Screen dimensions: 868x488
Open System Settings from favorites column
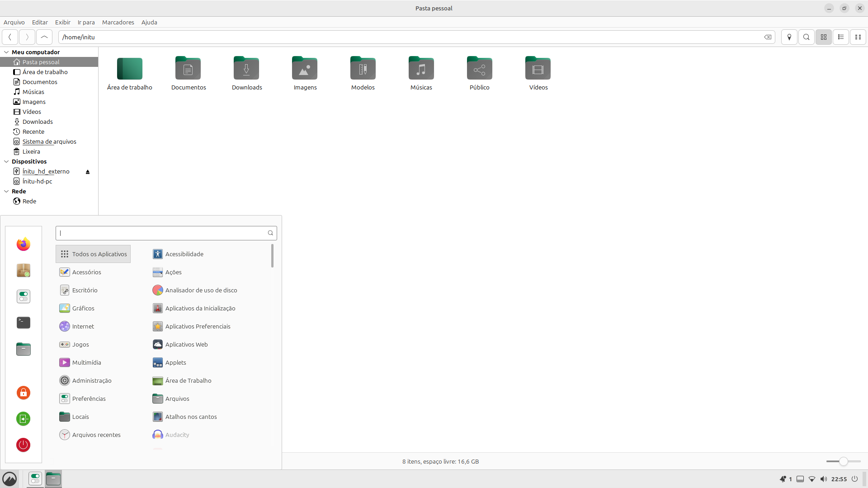24,296
